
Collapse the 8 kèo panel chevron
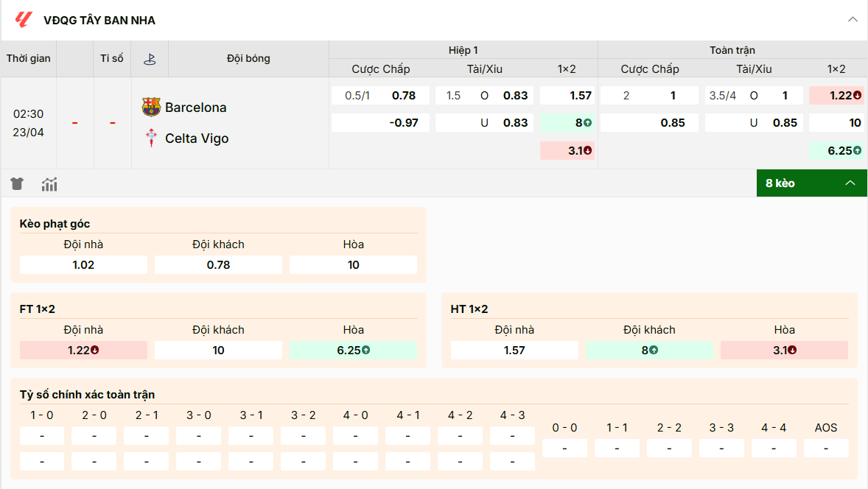click(851, 183)
